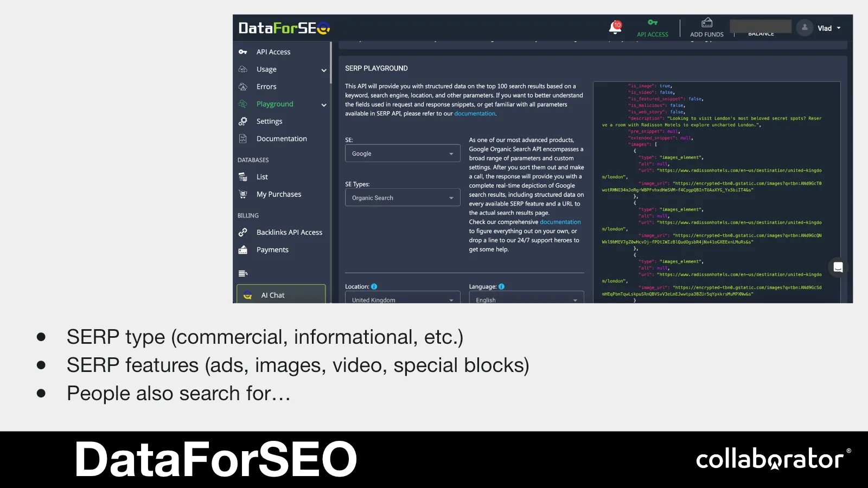This screenshot has height=488, width=868.
Task: Click the Playground sidebar icon
Action: pyautogui.click(x=243, y=104)
